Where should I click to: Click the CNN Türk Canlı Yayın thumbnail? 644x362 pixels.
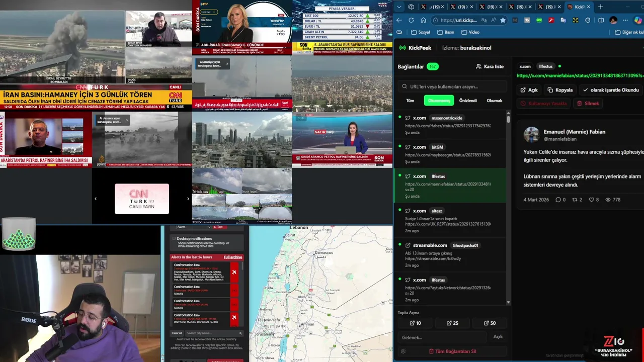pos(142,199)
